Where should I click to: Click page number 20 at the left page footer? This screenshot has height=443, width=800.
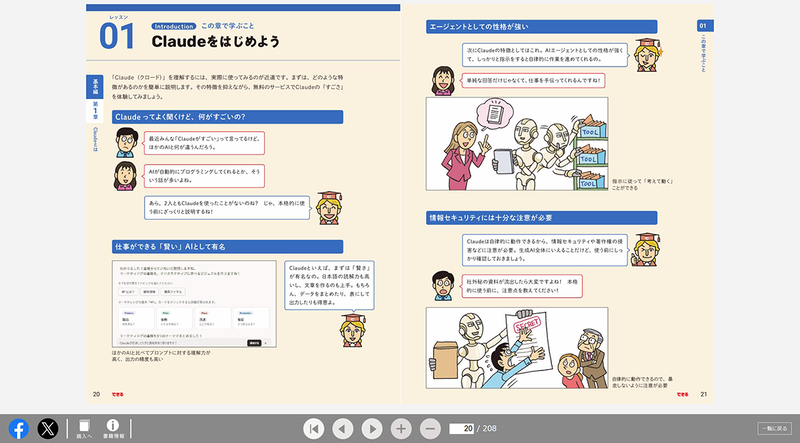point(96,394)
